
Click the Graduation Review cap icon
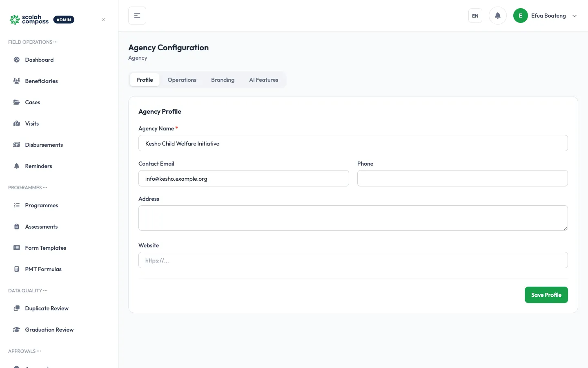click(x=17, y=330)
